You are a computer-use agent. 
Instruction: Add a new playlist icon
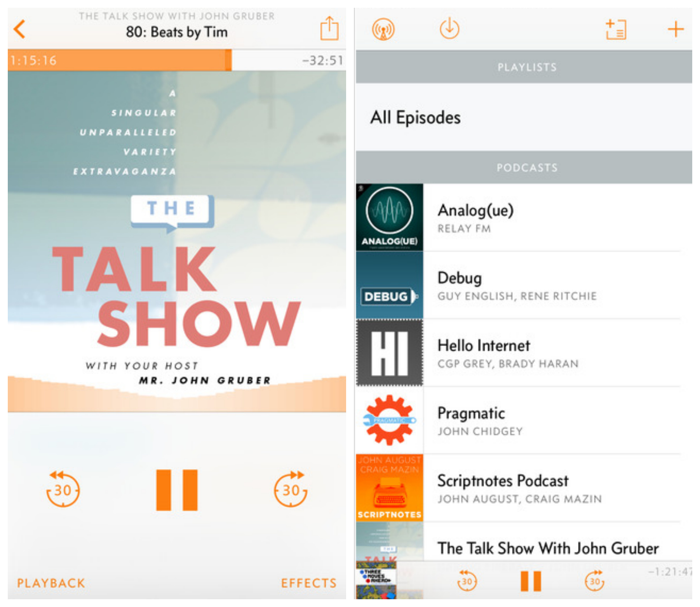[x=616, y=29]
